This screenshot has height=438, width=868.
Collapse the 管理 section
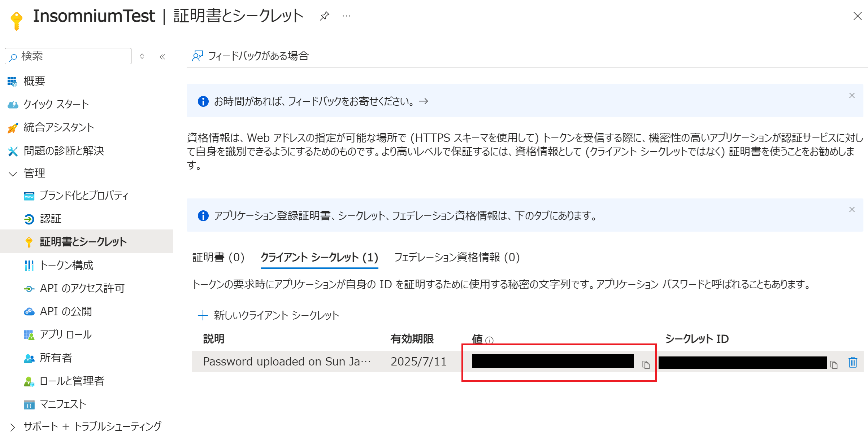pos(13,174)
